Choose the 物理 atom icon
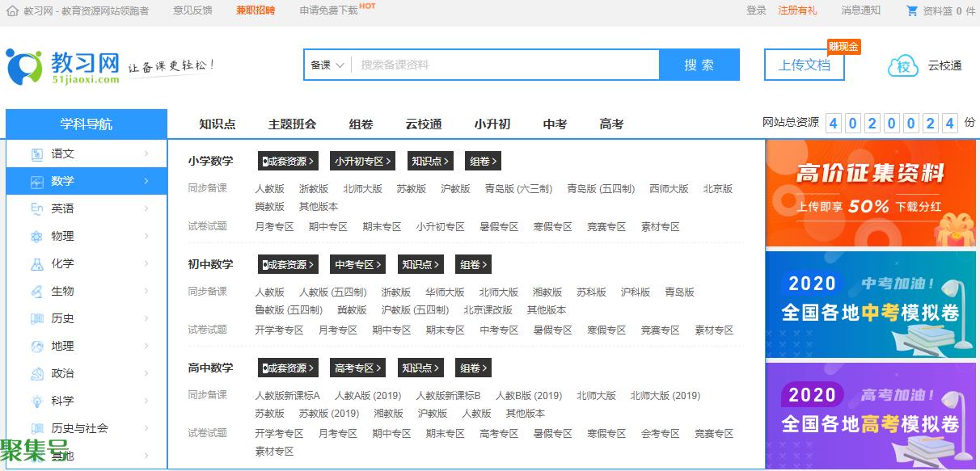This screenshot has height=471, width=980. point(37,236)
